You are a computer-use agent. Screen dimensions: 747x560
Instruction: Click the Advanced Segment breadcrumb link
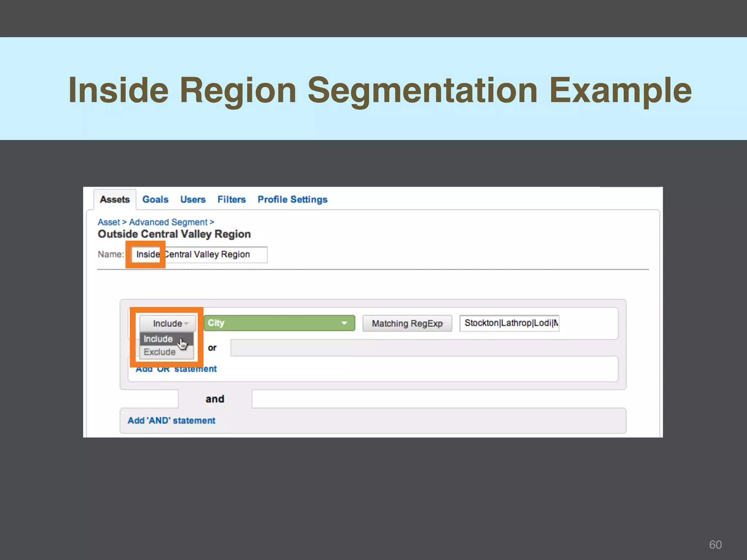tap(168, 222)
